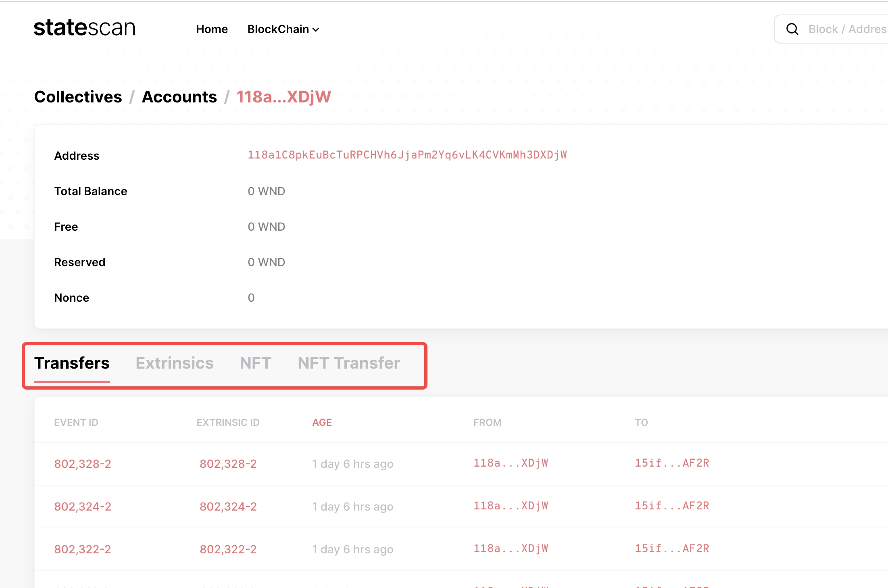Click the EXTRINSIC ID column header

point(228,422)
